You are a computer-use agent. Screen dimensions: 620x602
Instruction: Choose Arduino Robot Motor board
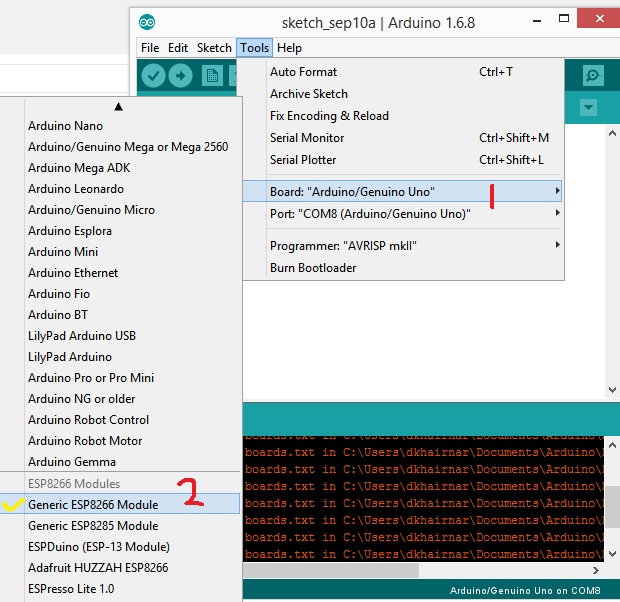[120, 440]
